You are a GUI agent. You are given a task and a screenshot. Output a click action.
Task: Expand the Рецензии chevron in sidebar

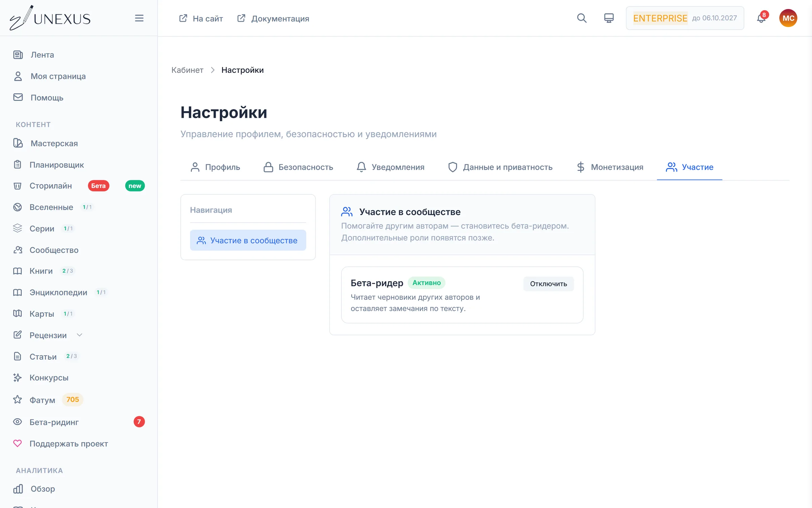[x=80, y=335]
